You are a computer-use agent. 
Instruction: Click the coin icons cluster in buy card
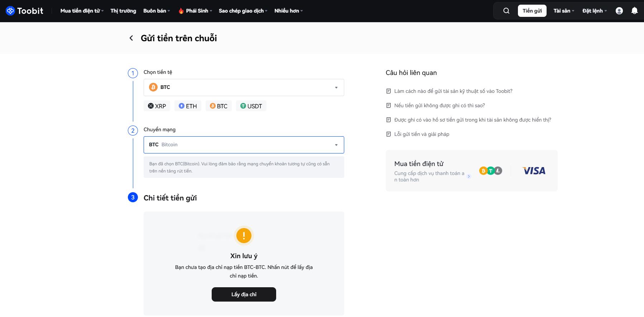tap(491, 171)
